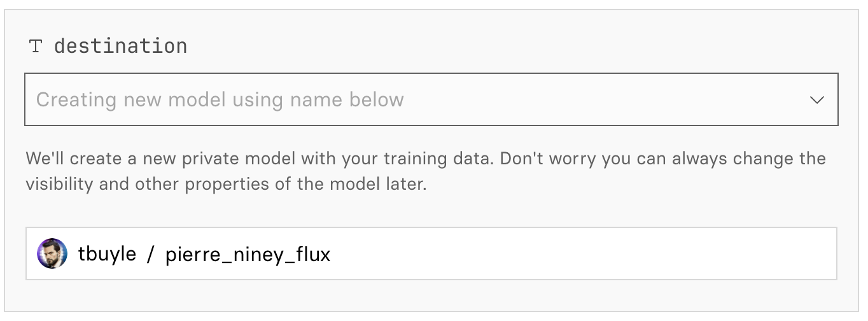The height and width of the screenshot is (321, 868).
Task: Click the text-type T icon beside destination
Action: coord(36,46)
